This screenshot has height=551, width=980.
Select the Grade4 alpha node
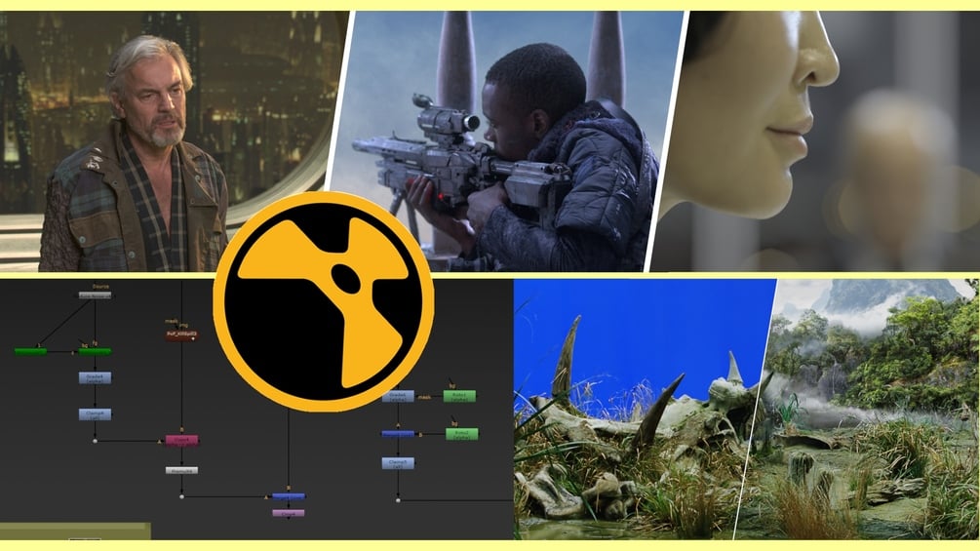pos(95,377)
